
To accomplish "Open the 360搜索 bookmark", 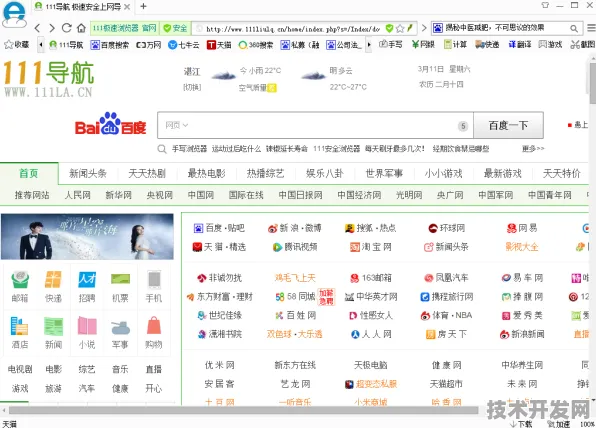I will pyautogui.click(x=255, y=45).
